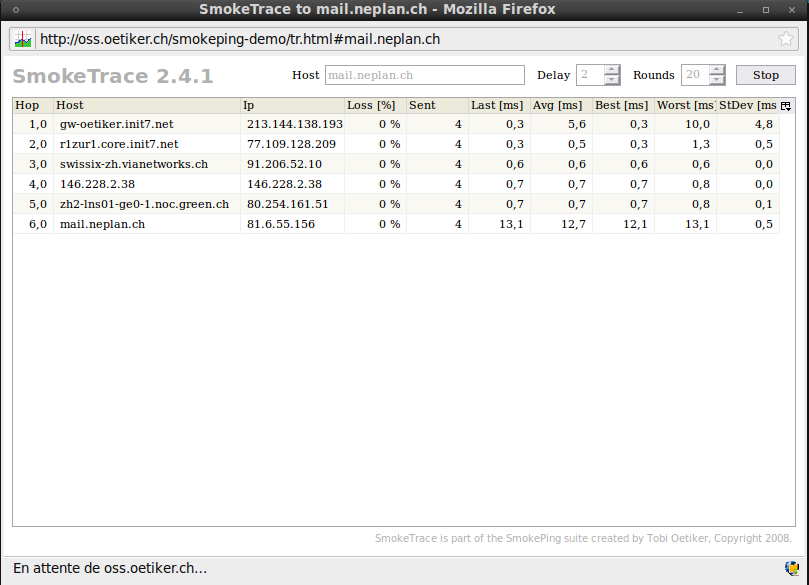Click the Hop column header
809x585 pixels.
pos(32,106)
